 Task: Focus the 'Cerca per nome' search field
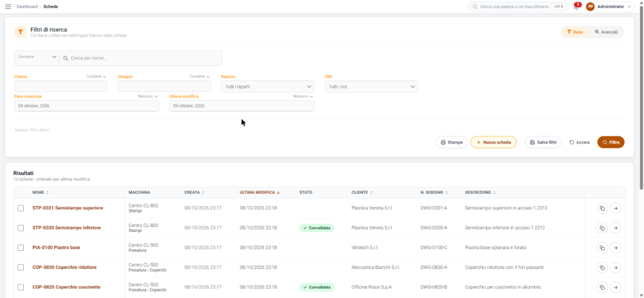(141, 58)
